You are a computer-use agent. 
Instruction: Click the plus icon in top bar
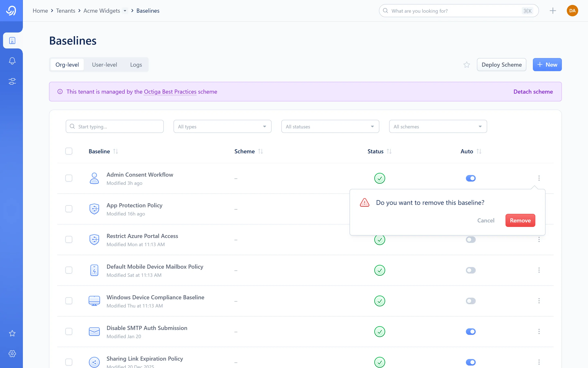pos(553,11)
